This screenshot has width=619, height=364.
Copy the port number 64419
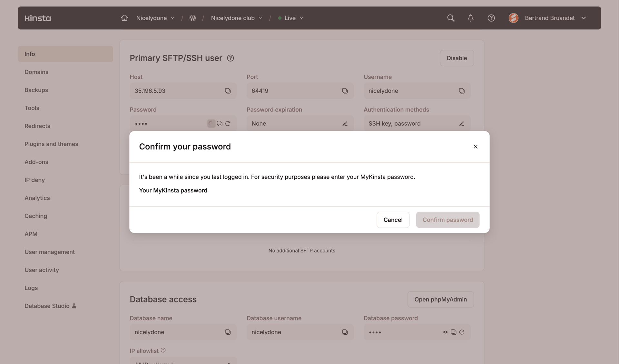(345, 91)
